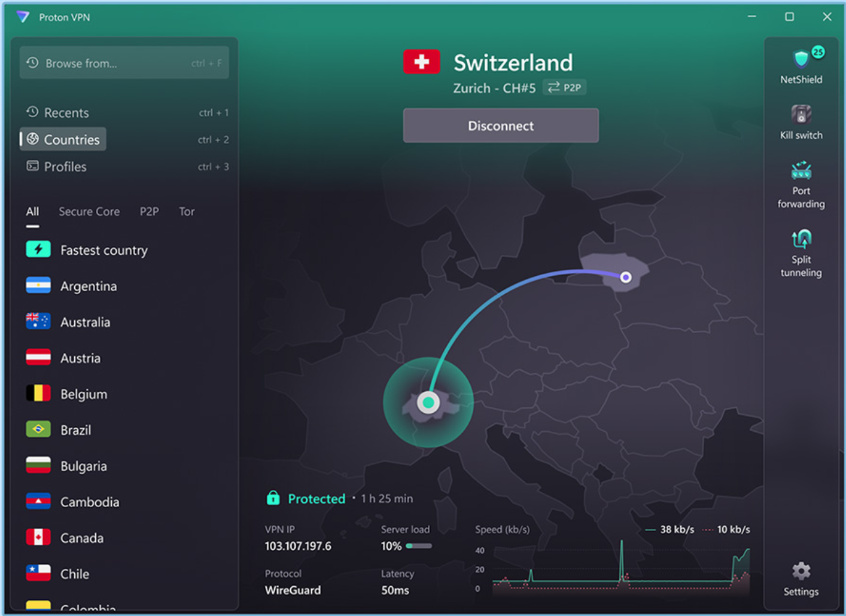Open the NetShield shield icon
Screen dimensions: 846x616
pyautogui.click(x=801, y=59)
